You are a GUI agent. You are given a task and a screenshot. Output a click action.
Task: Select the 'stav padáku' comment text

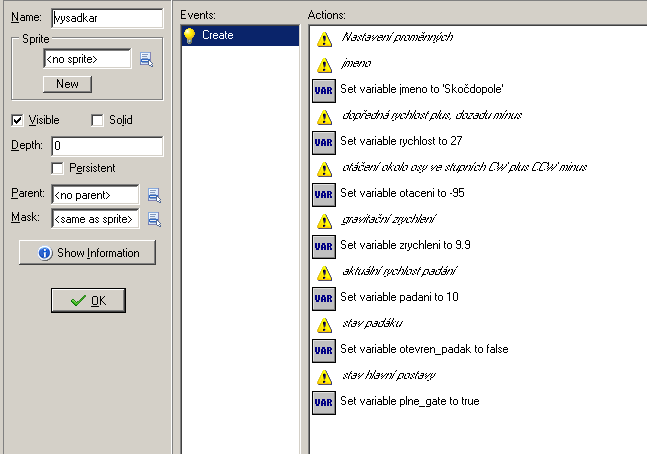pos(372,323)
